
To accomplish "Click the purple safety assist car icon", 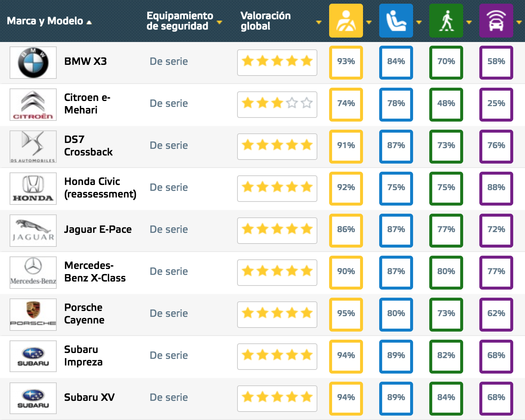I will [496, 21].
